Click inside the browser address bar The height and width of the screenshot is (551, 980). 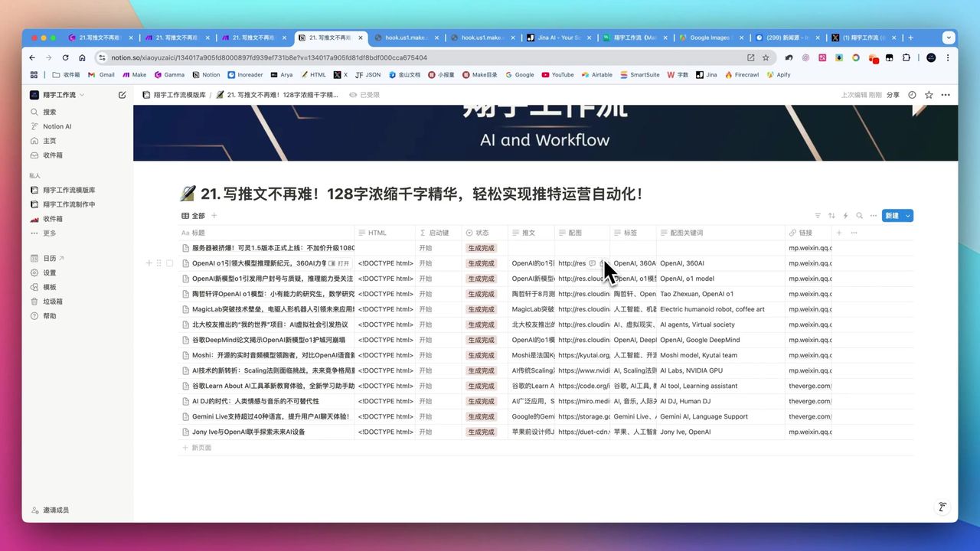(306, 57)
